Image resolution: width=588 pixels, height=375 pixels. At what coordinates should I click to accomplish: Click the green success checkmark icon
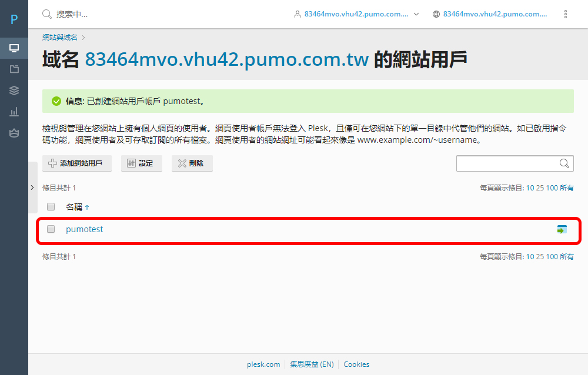point(56,101)
